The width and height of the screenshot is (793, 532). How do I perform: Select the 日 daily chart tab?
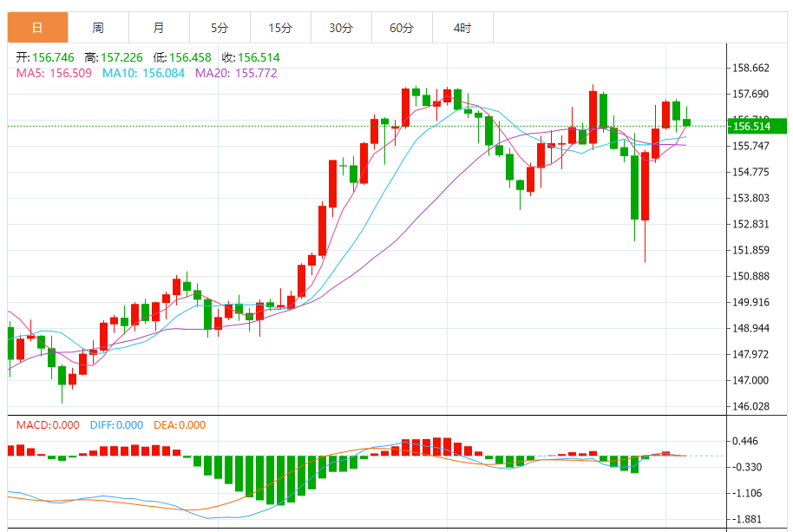point(37,28)
